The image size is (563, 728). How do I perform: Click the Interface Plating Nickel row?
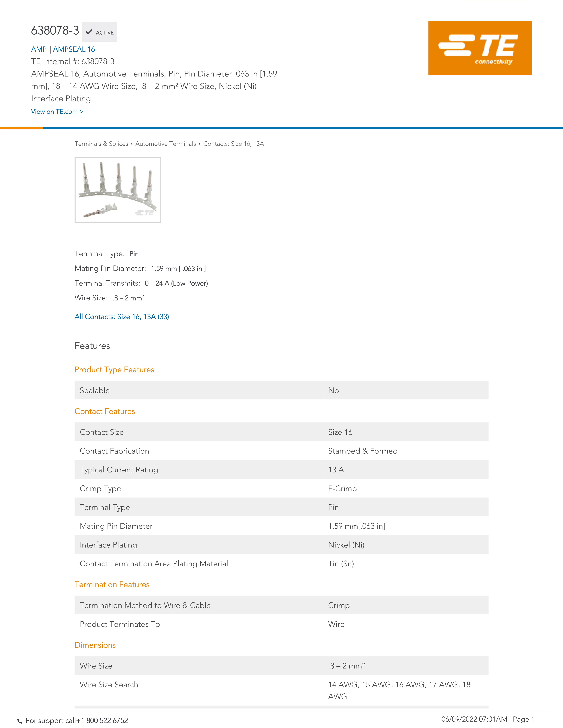click(281, 545)
